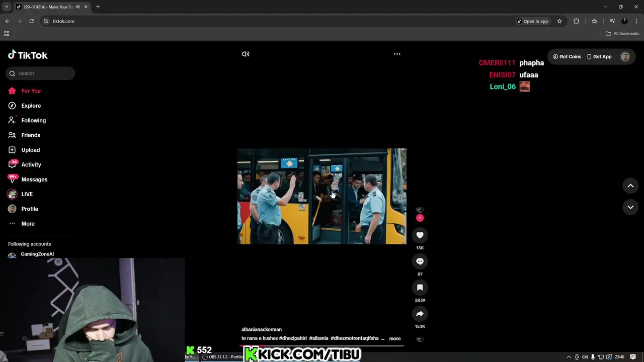
Task: Open the taskbar volume icon
Action: [585, 357]
